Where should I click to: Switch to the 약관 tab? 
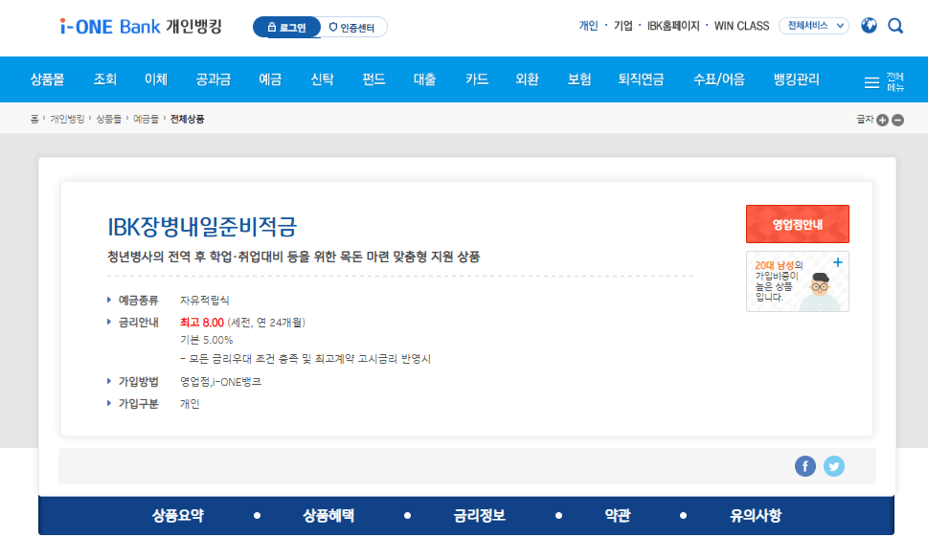618,516
